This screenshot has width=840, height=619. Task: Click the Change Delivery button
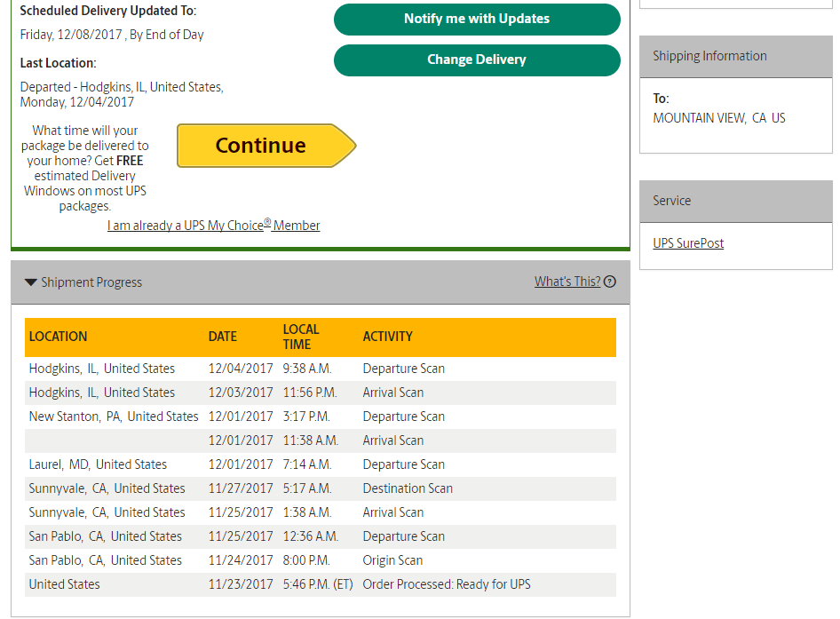coord(477,60)
